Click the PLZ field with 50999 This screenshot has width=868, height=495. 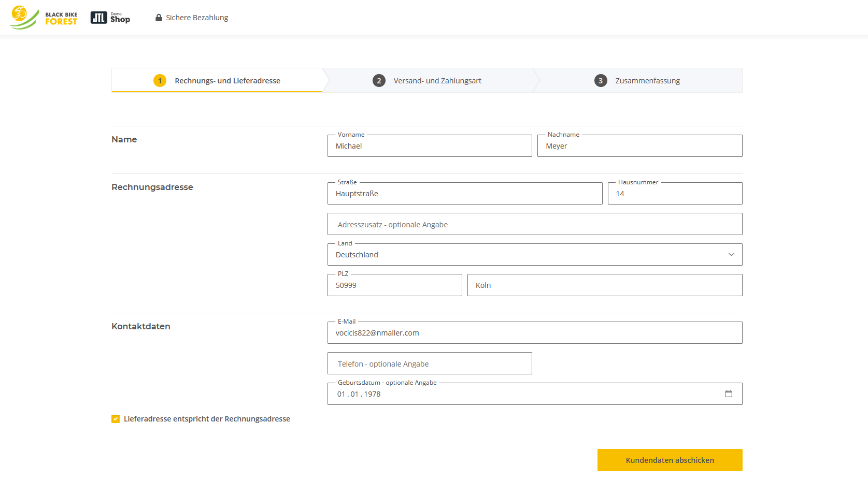pyautogui.click(x=394, y=285)
